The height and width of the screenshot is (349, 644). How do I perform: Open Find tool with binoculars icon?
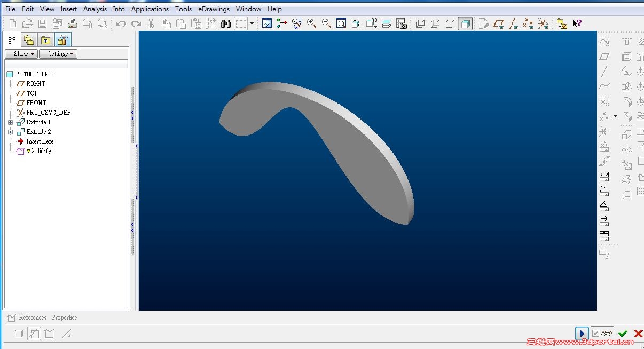[x=226, y=23]
